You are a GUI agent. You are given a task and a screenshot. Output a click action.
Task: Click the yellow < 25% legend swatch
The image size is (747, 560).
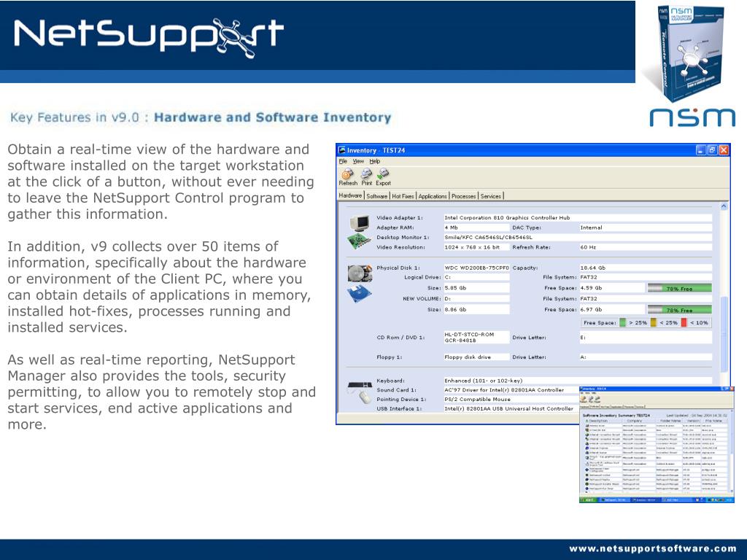click(x=653, y=322)
